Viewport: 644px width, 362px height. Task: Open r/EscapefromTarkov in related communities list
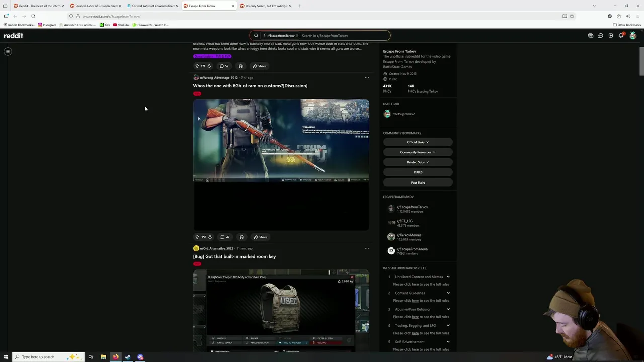413,207
